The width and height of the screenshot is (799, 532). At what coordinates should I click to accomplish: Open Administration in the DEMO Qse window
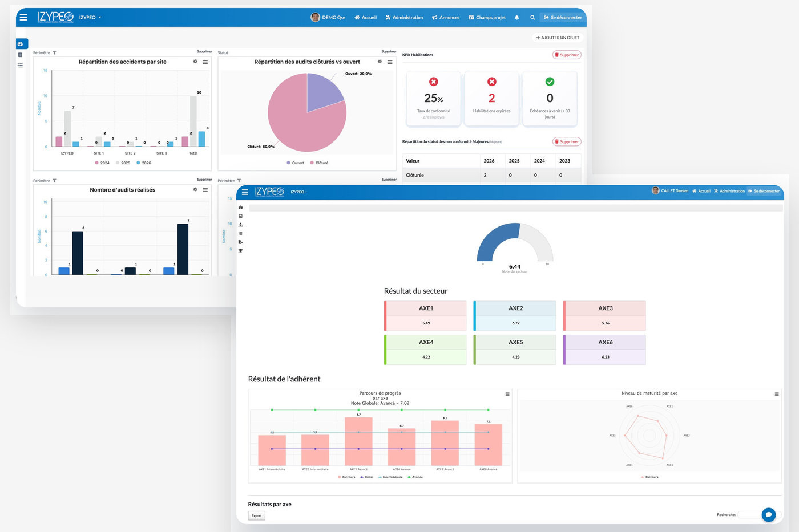tap(404, 18)
